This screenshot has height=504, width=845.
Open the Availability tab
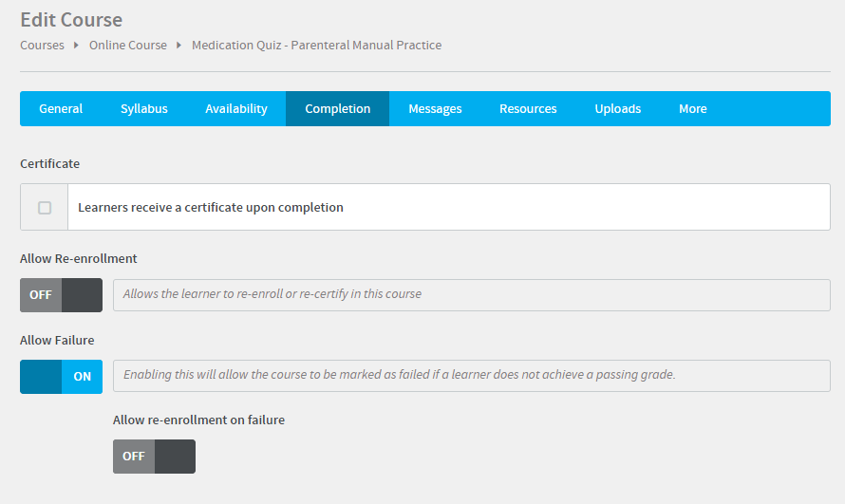point(236,109)
